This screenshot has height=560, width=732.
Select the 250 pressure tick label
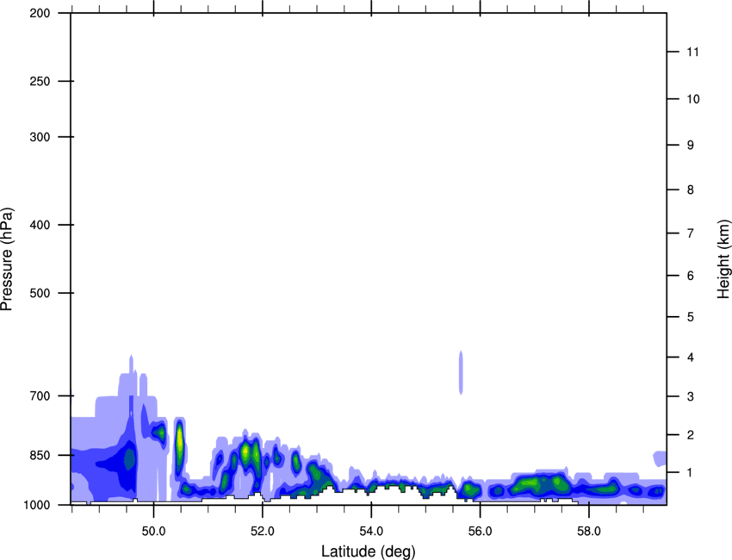point(40,81)
